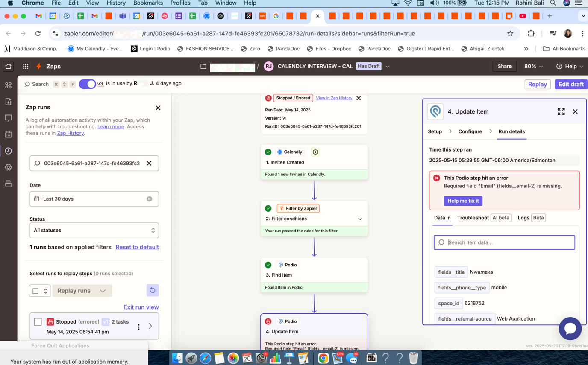Open Numbers from the dock

click(x=275, y=358)
